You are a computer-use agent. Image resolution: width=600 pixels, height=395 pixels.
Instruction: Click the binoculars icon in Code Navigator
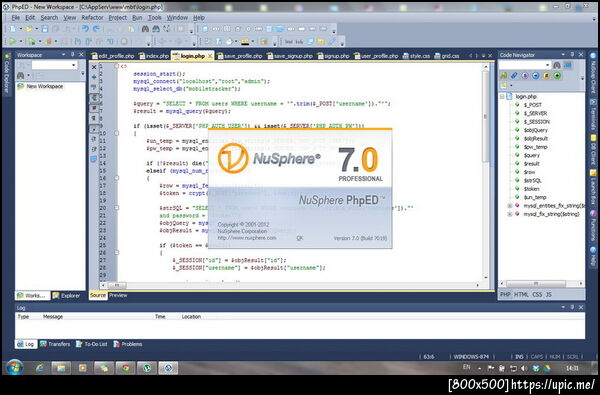tap(557, 65)
